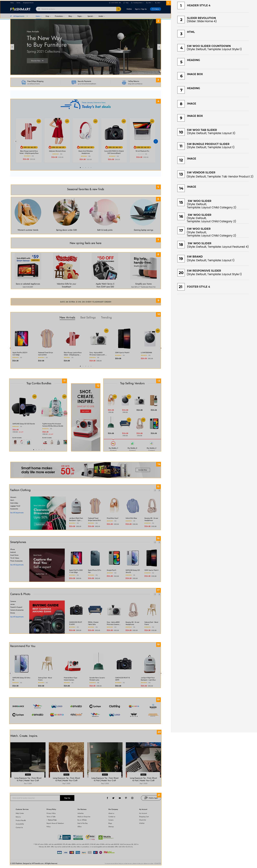Click the Pinterest footer icon
This screenshot has height=868, width=257.
[126, 798]
